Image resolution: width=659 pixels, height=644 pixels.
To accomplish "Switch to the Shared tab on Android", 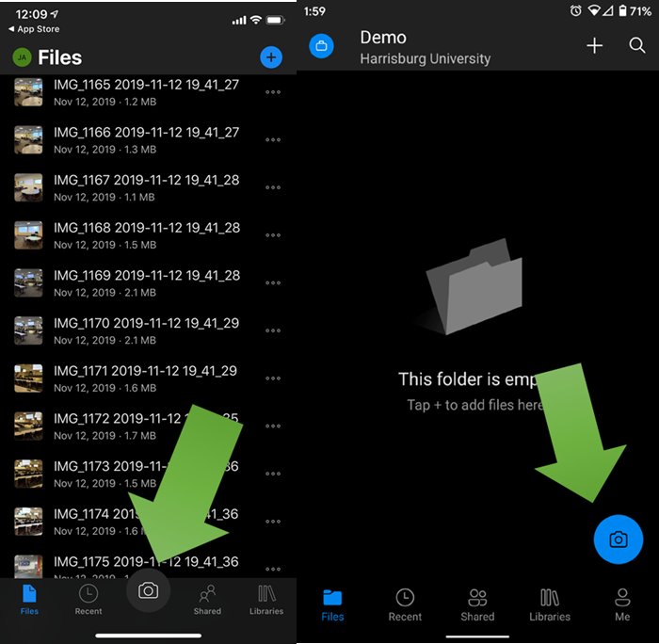I will coord(477,605).
